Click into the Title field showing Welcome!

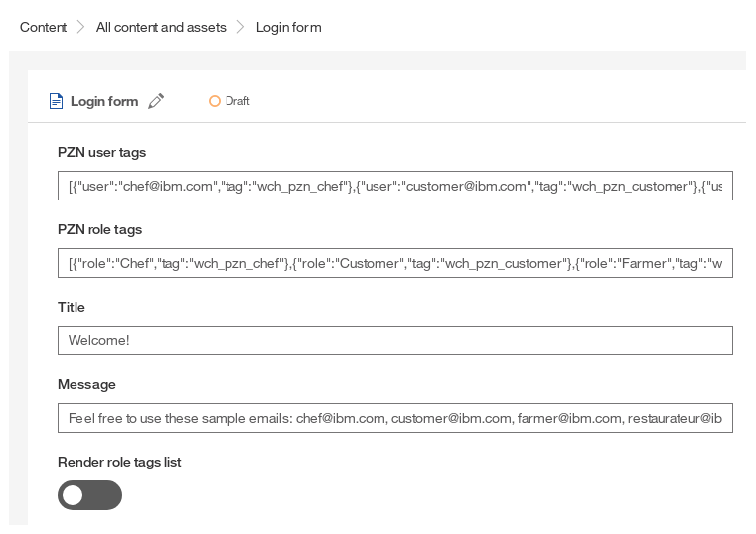tap(394, 340)
